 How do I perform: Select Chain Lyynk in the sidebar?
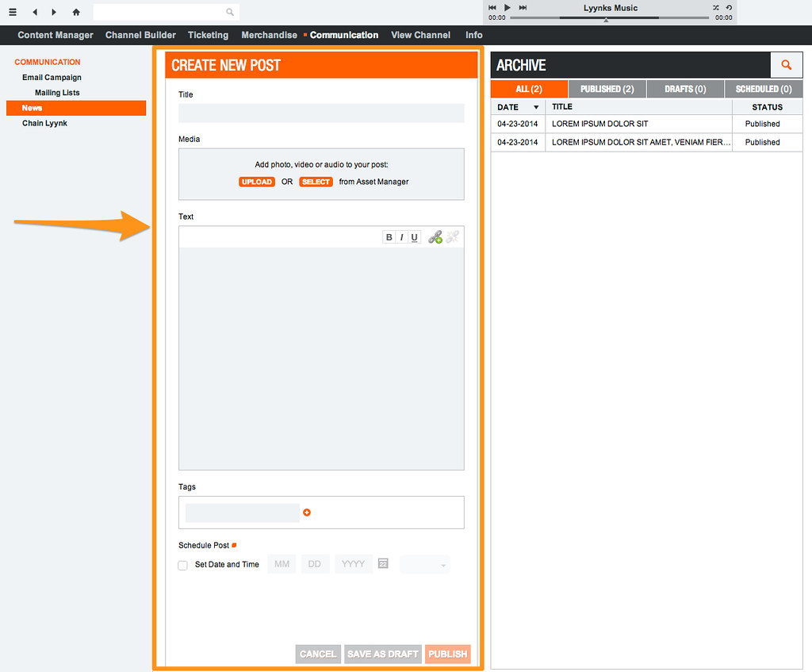tap(44, 123)
